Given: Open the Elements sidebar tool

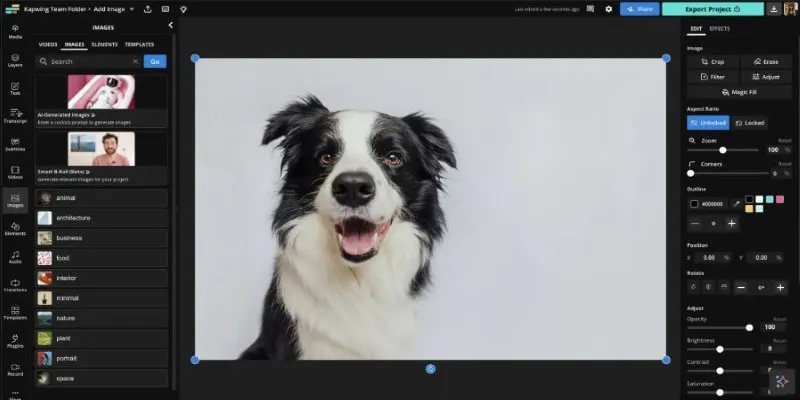Looking at the screenshot, I should coord(15,229).
